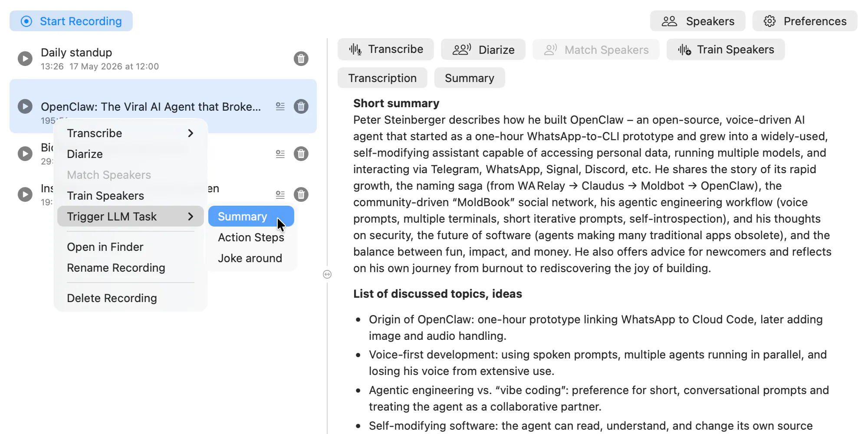Select Delete Recording from the menu
The width and height of the screenshot is (868, 434).
point(130,298)
